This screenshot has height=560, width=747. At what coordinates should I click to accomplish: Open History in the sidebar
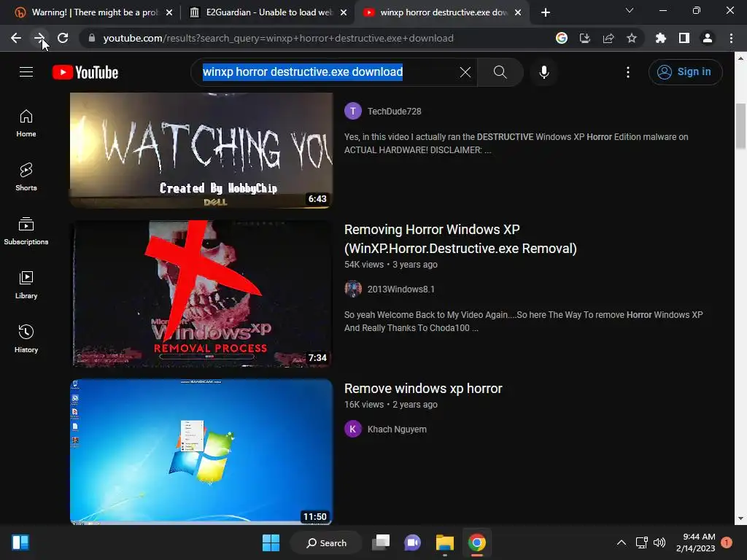(x=26, y=338)
